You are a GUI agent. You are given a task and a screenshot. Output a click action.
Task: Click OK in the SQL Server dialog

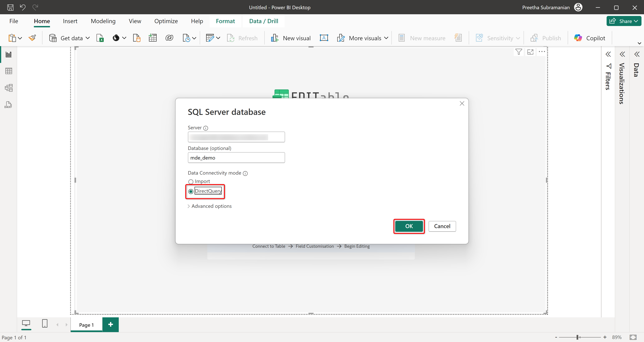[409, 226]
